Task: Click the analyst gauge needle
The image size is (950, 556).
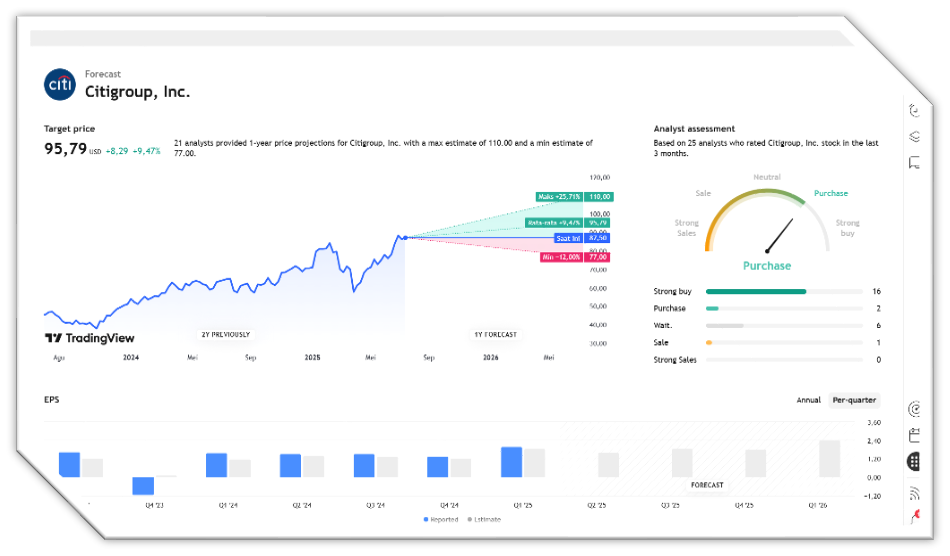Action: point(780,235)
